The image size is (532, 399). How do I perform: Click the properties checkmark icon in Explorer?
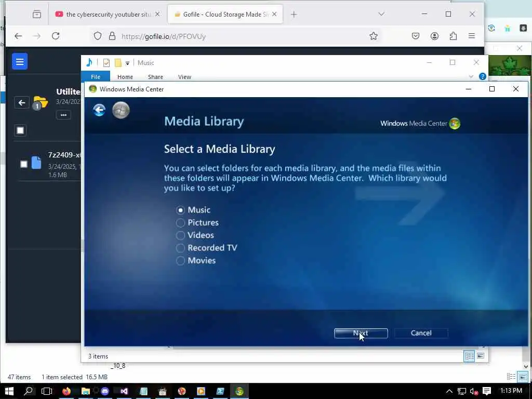106,63
